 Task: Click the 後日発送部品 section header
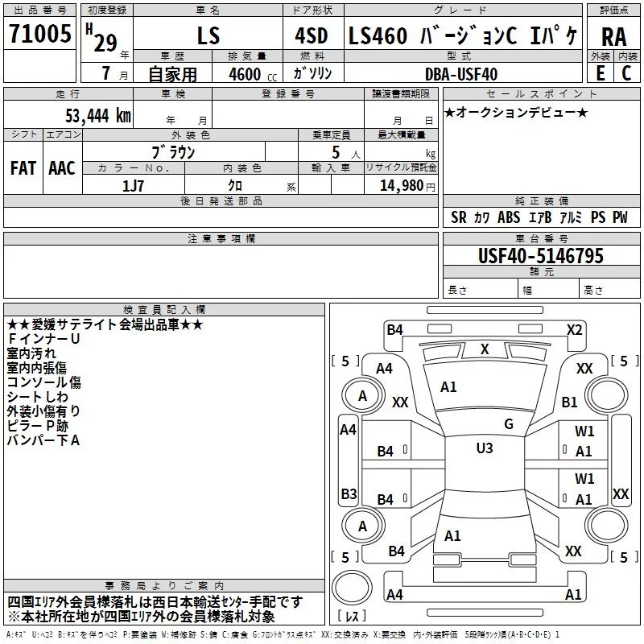(x=221, y=200)
